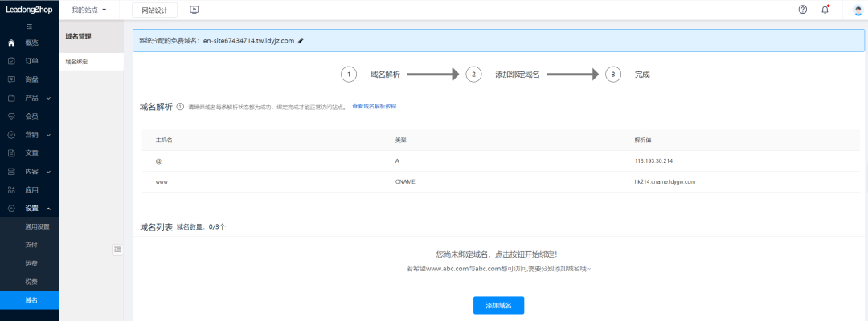Viewport: 868px width, 321px height.
Task: Edit the free domain with pencil icon
Action: pos(301,40)
